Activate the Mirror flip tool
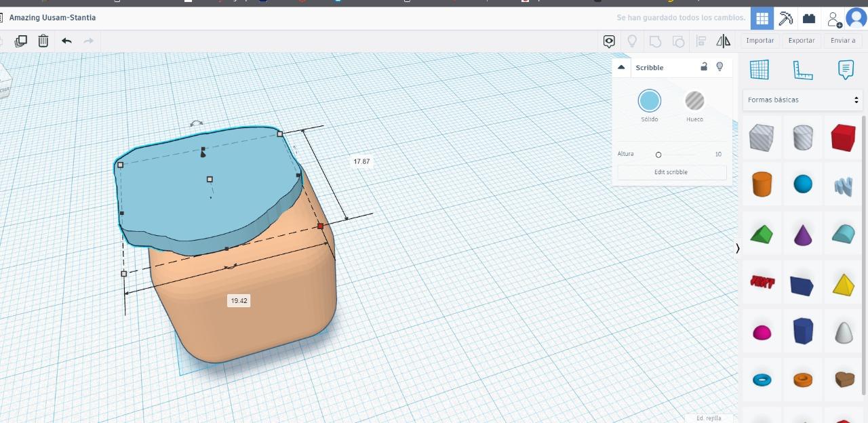This screenshot has height=423, width=868. (x=724, y=41)
